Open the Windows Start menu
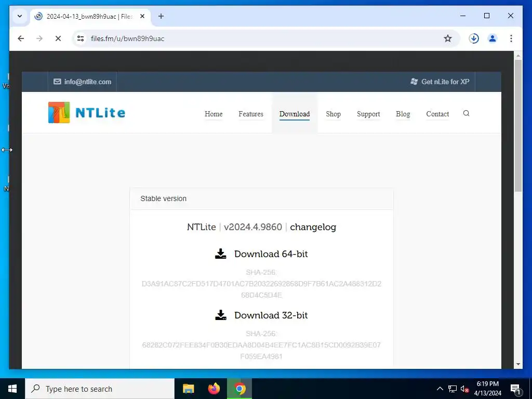Screen dimensions: 532x399 [x=12, y=389]
